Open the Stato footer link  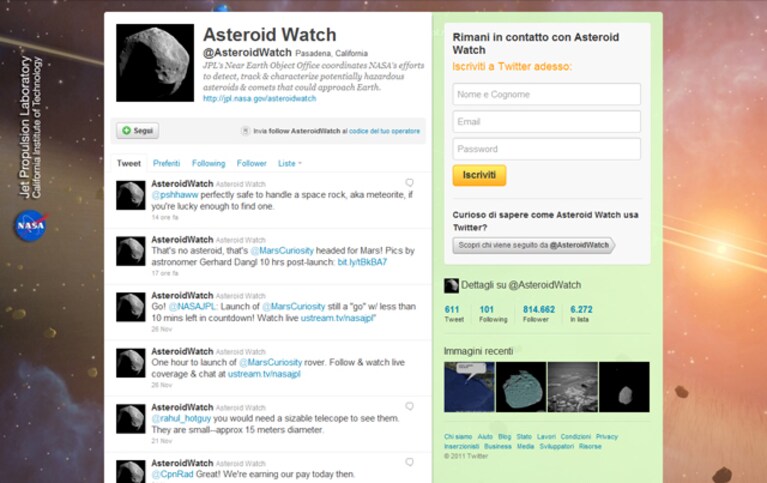(x=524, y=437)
